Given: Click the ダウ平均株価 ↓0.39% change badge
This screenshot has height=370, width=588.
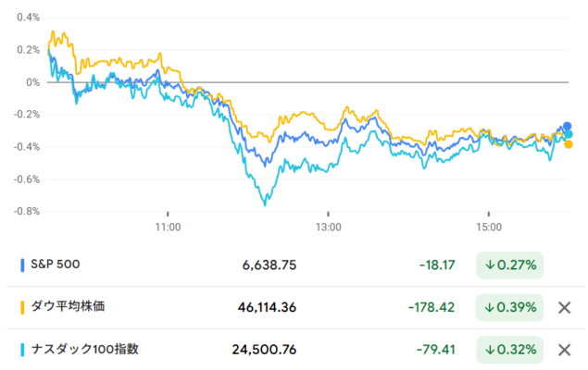Looking at the screenshot, I should (509, 307).
